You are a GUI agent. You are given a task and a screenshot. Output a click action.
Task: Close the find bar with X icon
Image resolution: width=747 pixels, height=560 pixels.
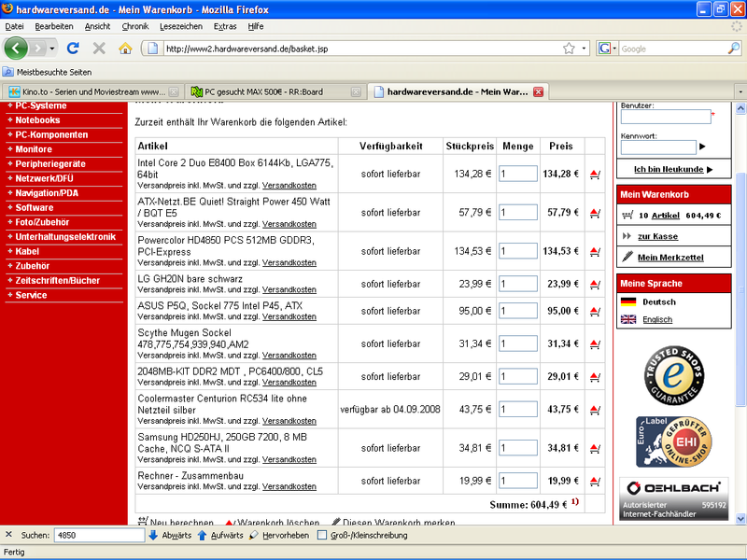click(x=8, y=535)
